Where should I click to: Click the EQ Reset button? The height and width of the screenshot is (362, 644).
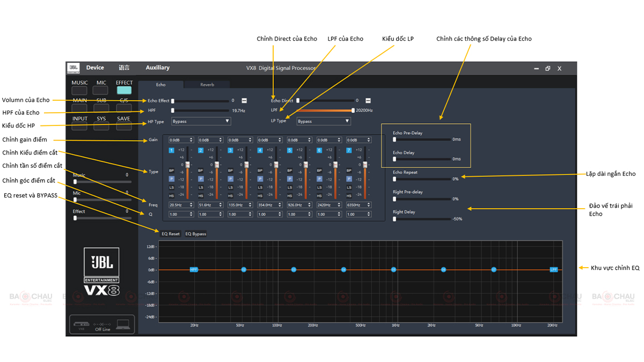(171, 234)
